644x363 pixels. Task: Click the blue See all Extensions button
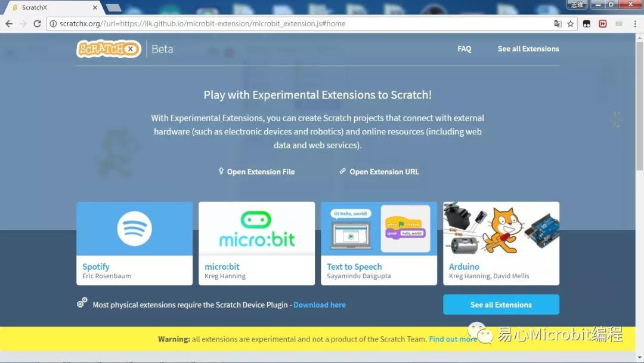pyautogui.click(x=501, y=304)
